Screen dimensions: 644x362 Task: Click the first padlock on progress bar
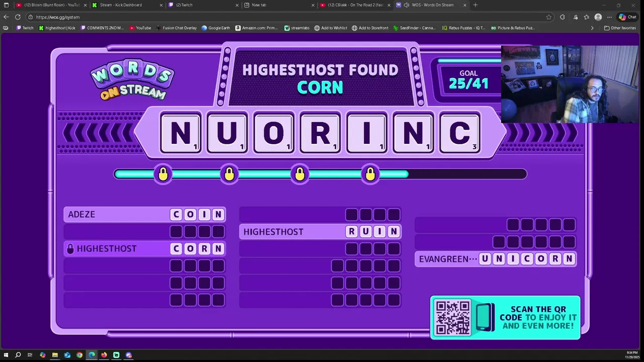[x=163, y=174]
